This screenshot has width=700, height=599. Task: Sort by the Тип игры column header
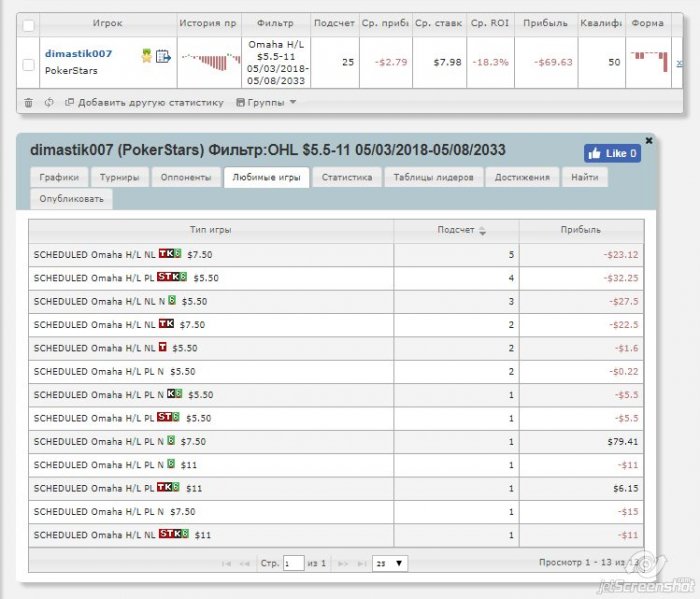point(211,230)
